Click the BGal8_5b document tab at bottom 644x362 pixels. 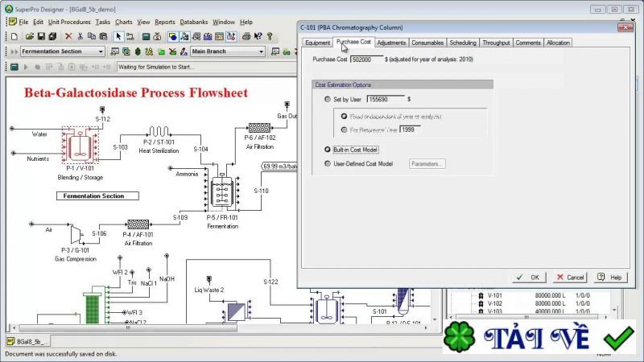coord(29,341)
